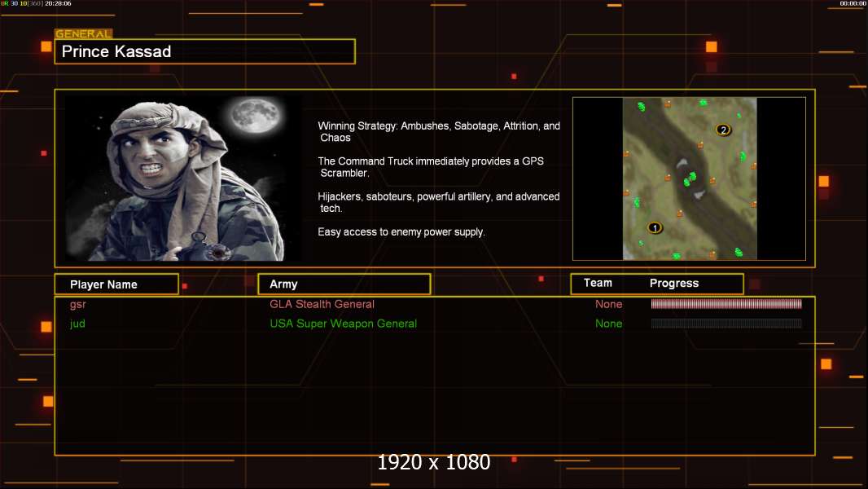Select player jud in the list
The image size is (868, 489).
pos(77,324)
